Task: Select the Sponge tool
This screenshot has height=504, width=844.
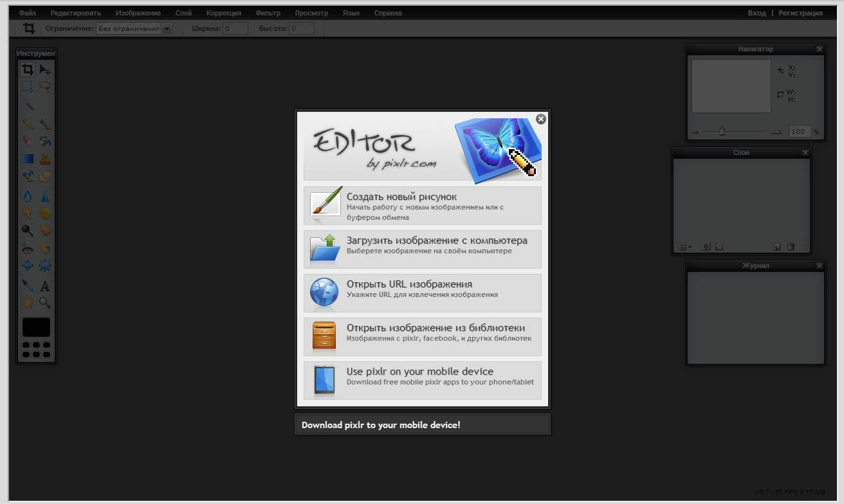Action: tap(45, 213)
